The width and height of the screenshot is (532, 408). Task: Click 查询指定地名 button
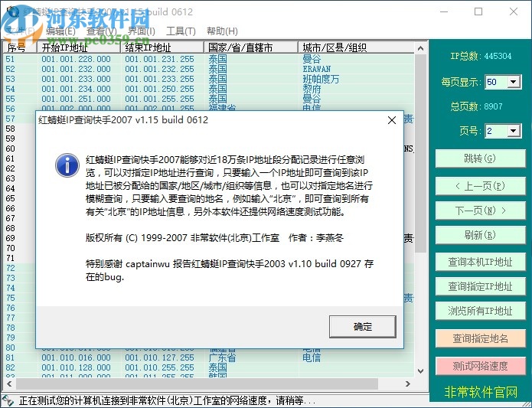[480, 338]
